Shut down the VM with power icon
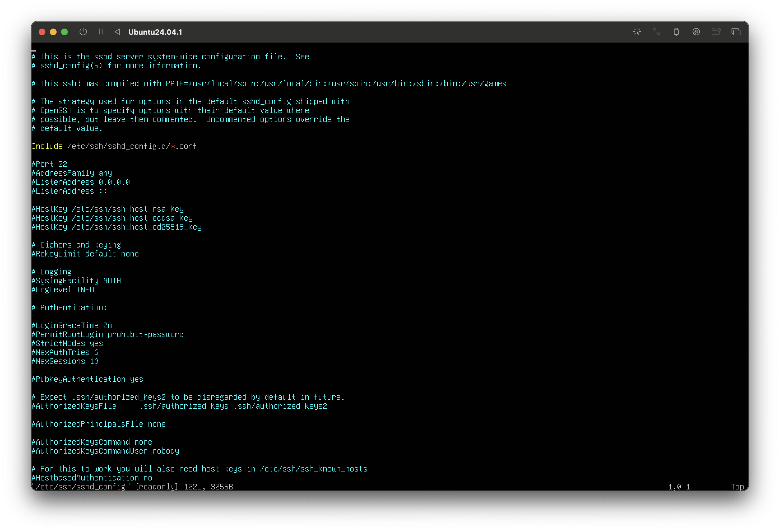 coord(83,32)
